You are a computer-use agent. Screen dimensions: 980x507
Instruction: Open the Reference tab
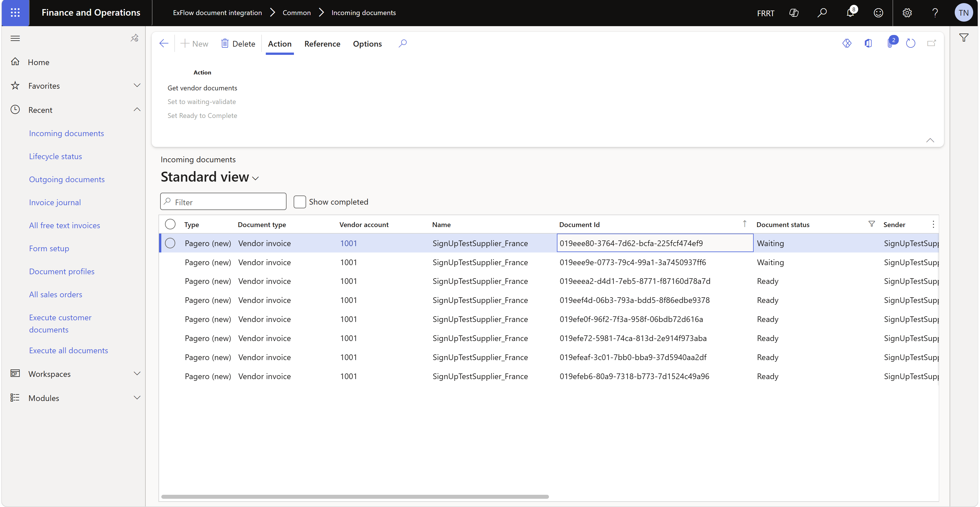click(322, 44)
